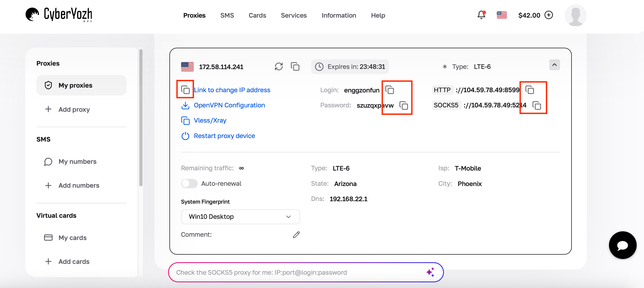Open notifications via the bell icon
This screenshot has height=288, width=644.
(481, 15)
